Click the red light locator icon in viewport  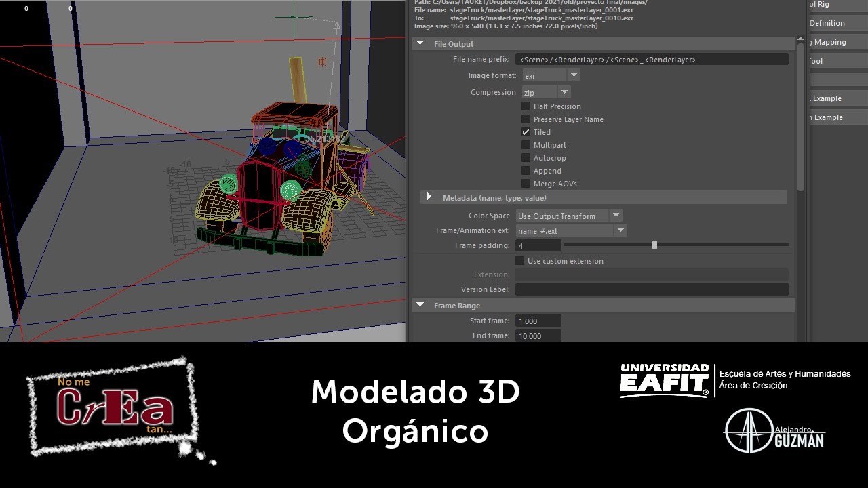323,62
